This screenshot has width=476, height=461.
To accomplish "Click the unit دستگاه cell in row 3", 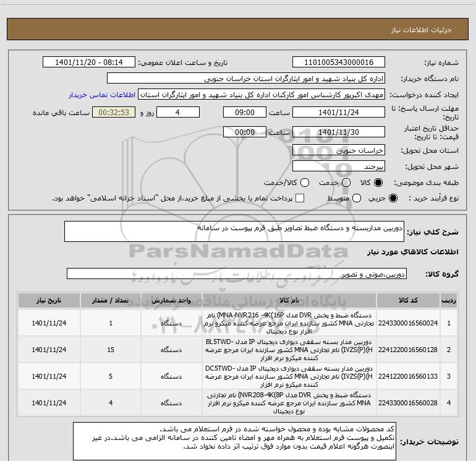I will tap(171, 376).
